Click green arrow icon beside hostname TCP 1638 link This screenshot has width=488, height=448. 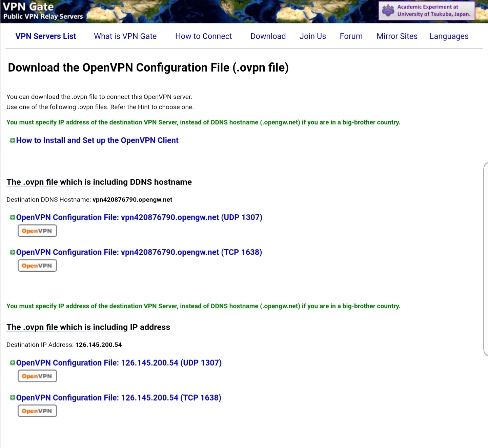[x=12, y=252]
